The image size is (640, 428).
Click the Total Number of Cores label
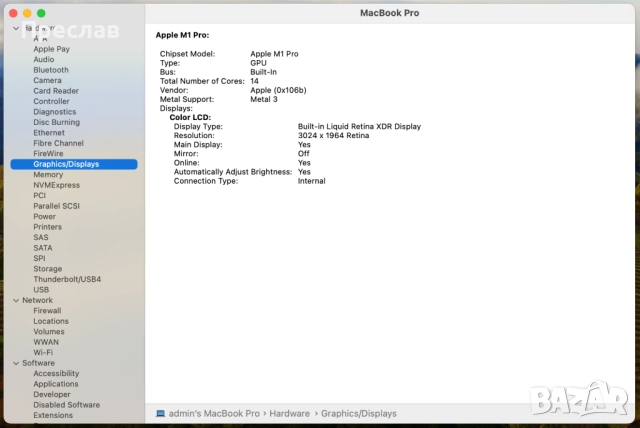pos(202,81)
